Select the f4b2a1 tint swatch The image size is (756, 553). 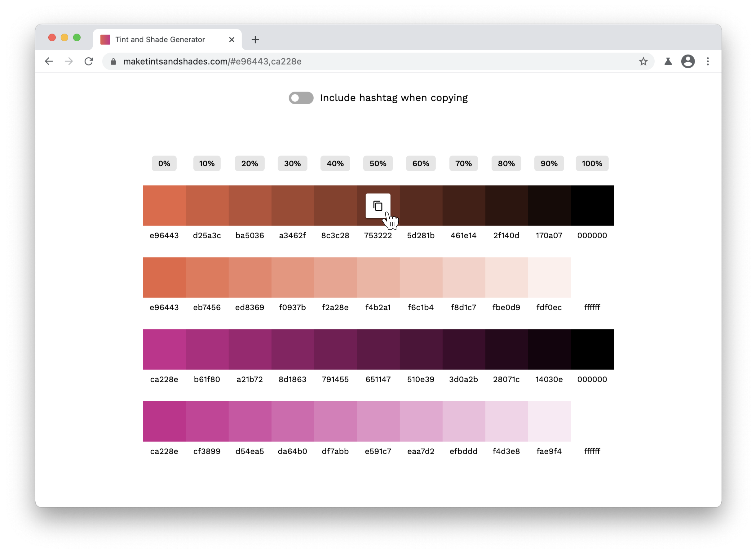(x=378, y=278)
